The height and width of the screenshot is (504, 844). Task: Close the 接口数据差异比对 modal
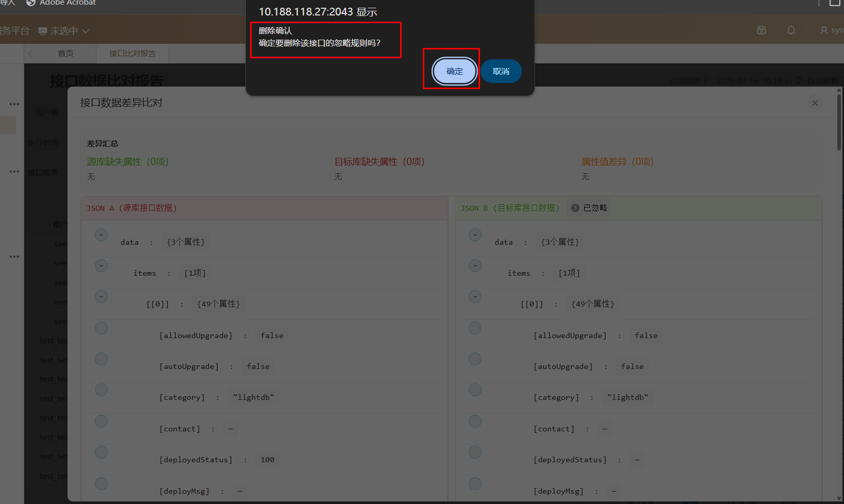click(x=815, y=103)
